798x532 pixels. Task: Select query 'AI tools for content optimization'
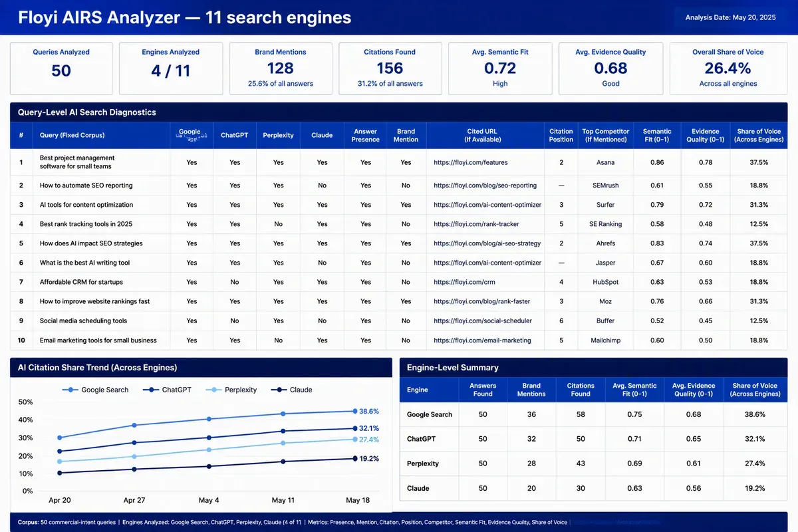(x=86, y=205)
